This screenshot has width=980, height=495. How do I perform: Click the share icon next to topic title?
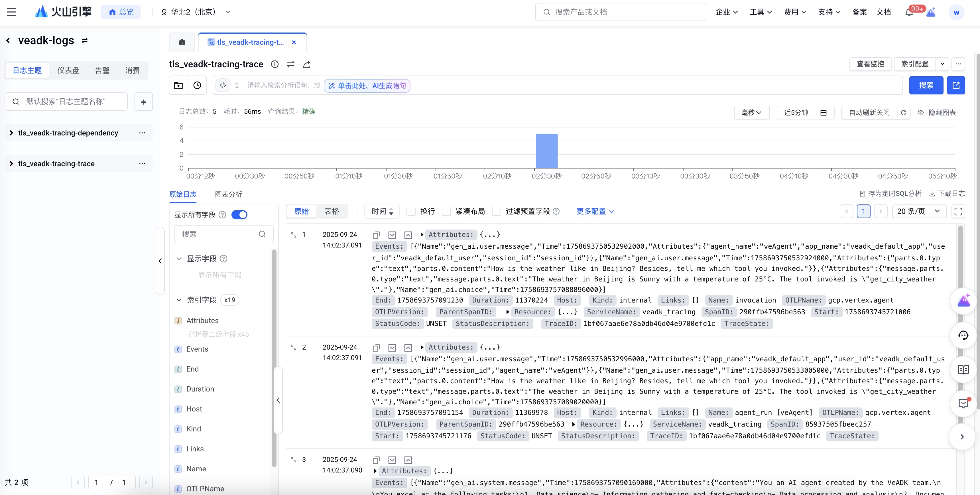[x=307, y=64]
